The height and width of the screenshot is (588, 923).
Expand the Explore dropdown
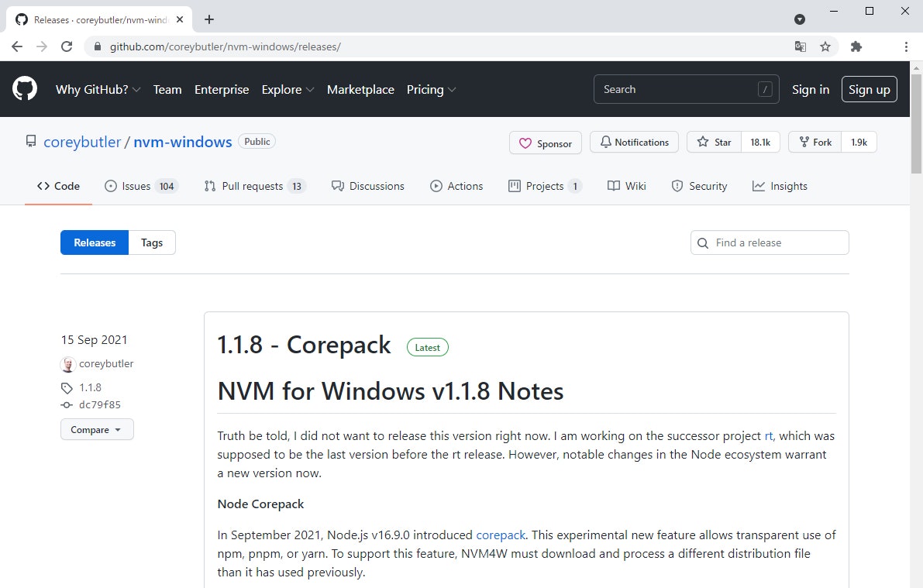288,89
